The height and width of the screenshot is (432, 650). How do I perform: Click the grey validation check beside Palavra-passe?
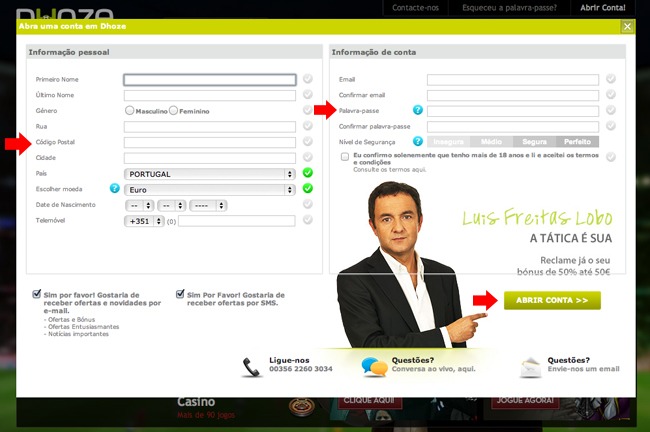tap(611, 110)
